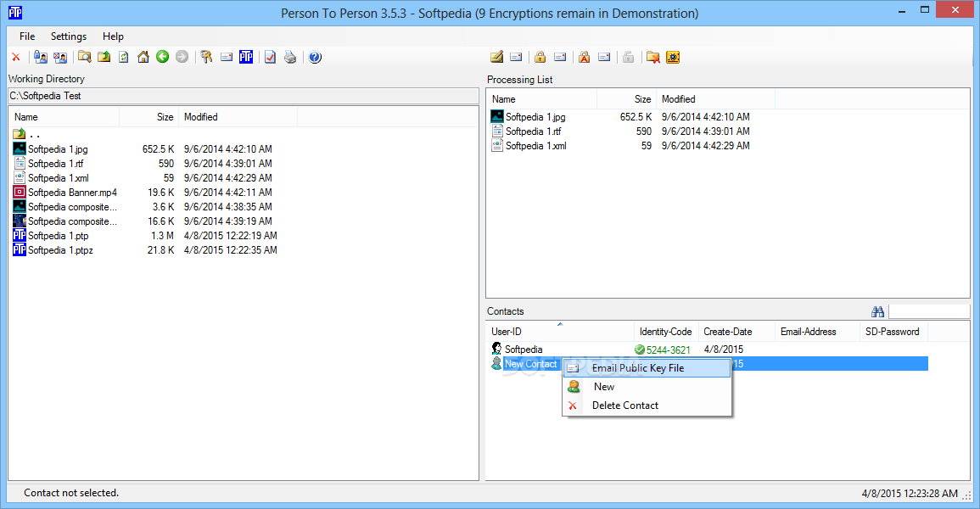
Task: Click the Contacts search input field
Action: [x=929, y=311]
